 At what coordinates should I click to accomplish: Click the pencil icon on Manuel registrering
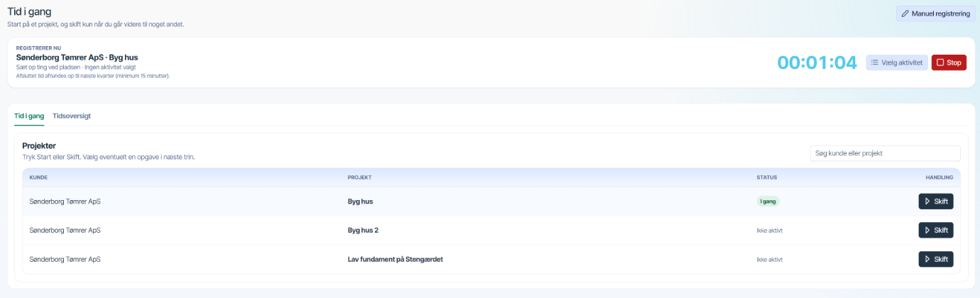pos(905,13)
